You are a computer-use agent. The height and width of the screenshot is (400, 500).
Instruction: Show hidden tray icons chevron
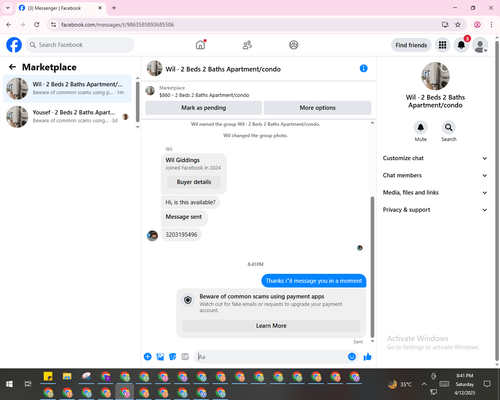[424, 384]
